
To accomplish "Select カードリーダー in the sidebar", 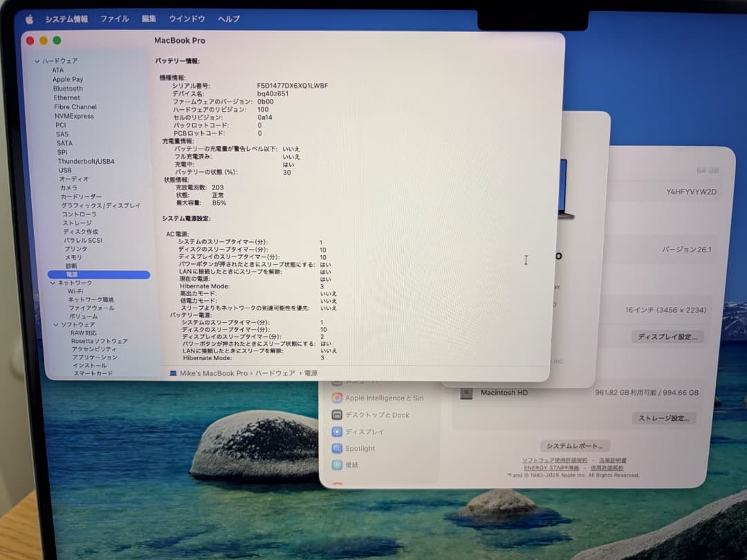I will [81, 196].
